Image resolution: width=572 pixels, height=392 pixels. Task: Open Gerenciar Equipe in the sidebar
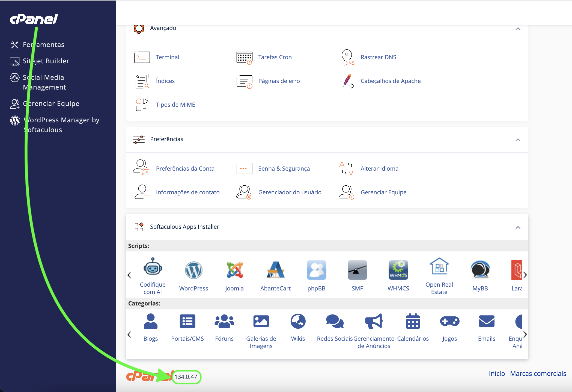click(45, 103)
